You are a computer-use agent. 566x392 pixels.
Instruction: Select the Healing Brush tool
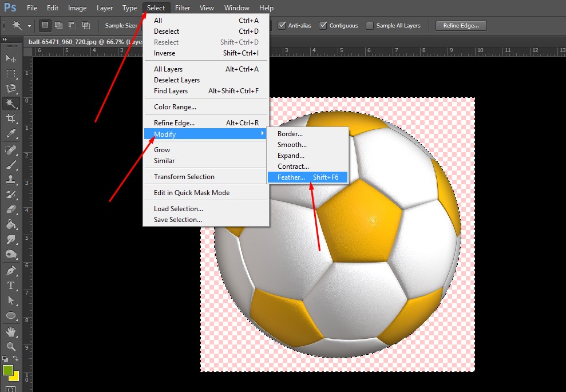pos(11,150)
